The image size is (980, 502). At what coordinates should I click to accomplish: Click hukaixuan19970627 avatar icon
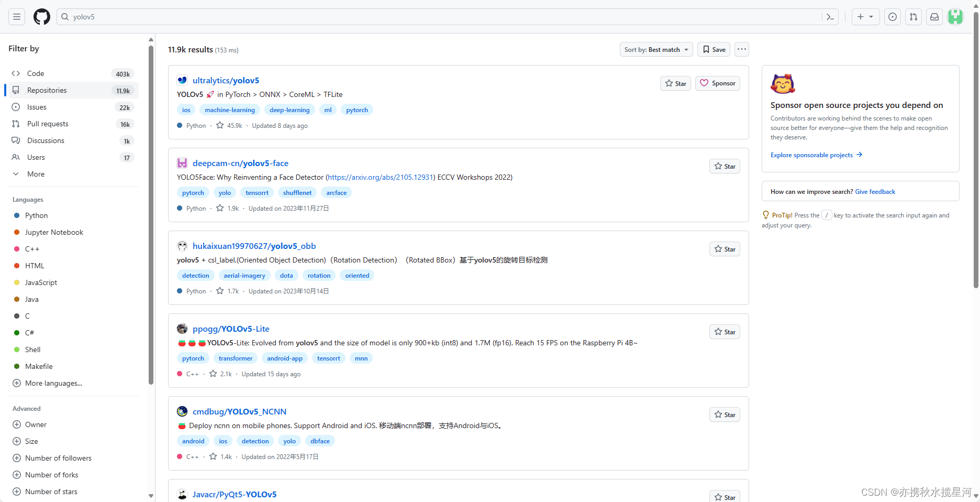182,246
